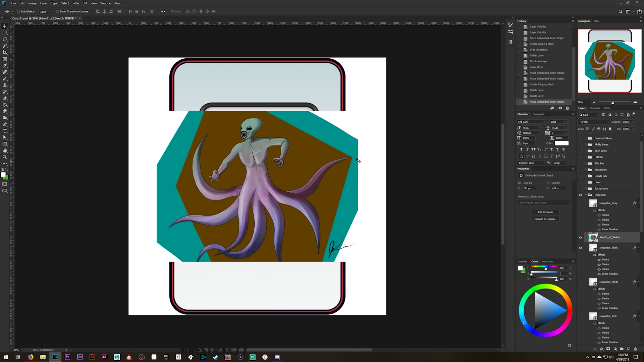The height and width of the screenshot is (362, 644).
Task: Select the Pen tool
Action: [x=5, y=124]
